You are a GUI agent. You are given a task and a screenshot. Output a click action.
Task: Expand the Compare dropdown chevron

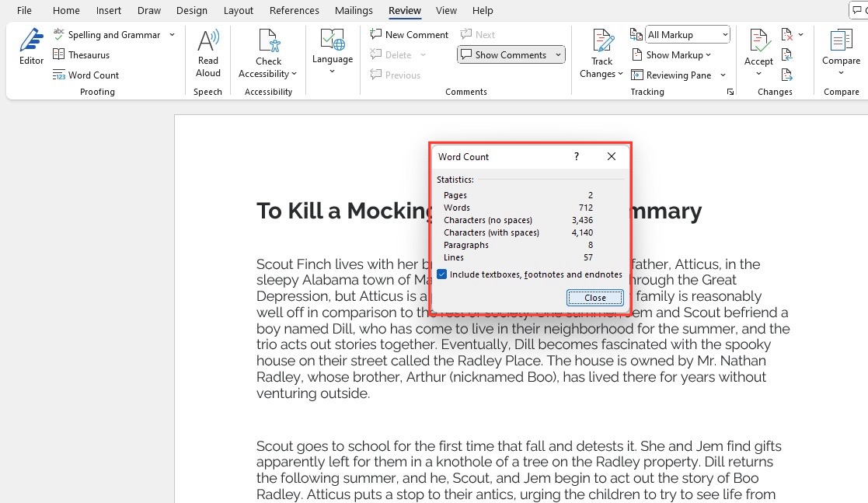(841, 73)
